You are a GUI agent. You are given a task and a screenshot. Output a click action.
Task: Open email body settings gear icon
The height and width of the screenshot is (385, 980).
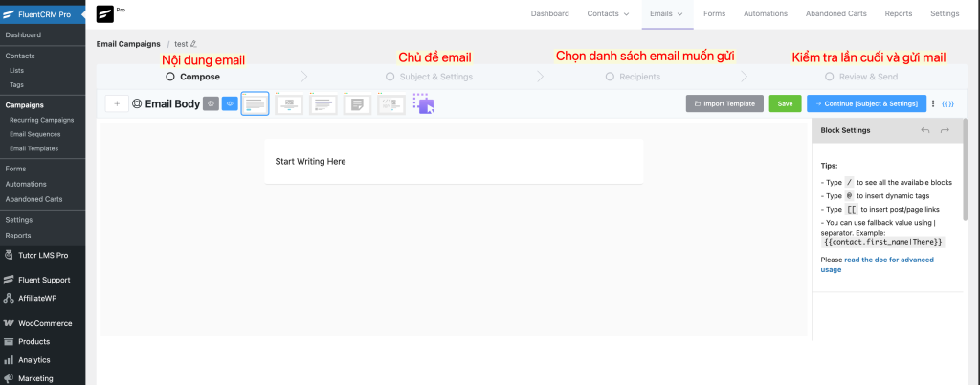(211, 103)
